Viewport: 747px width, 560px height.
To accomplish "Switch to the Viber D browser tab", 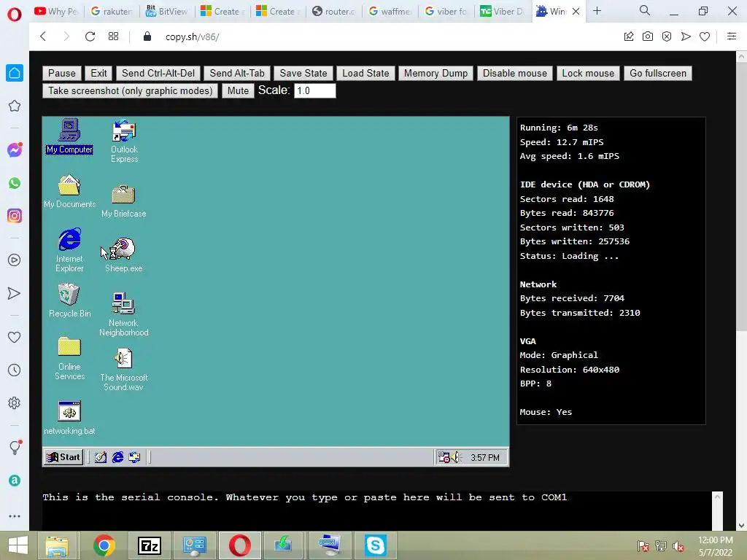I will pos(502,11).
